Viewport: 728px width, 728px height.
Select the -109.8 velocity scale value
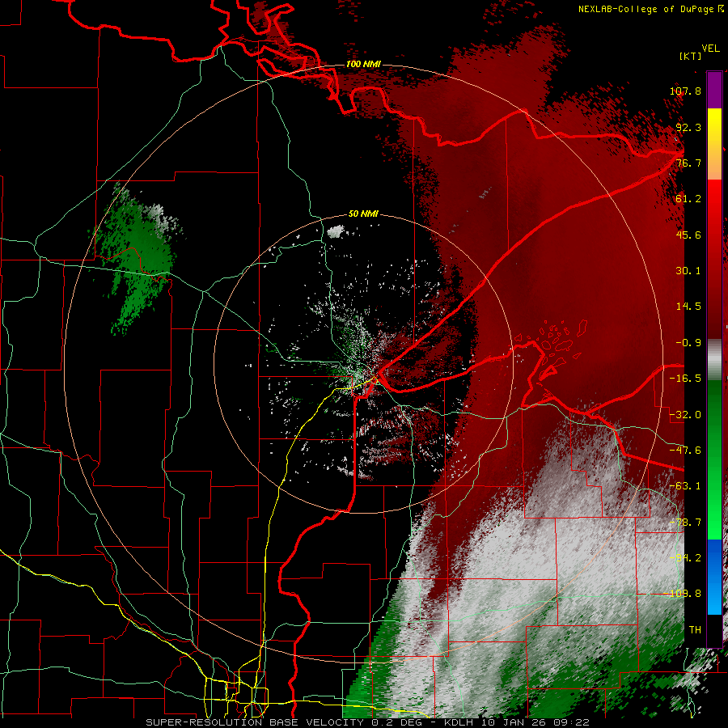[683, 594]
